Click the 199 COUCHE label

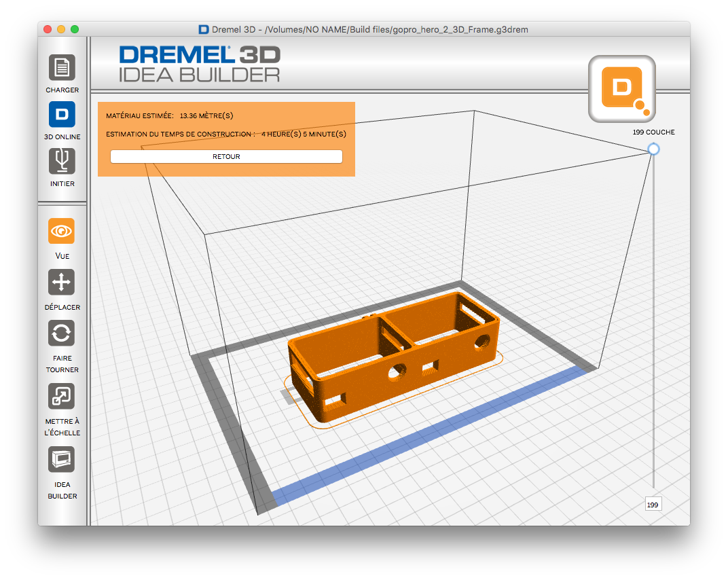click(653, 132)
